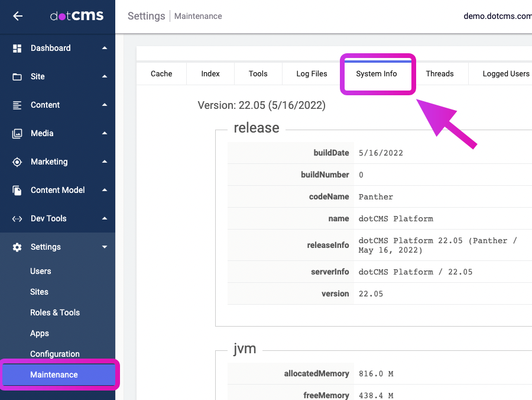The image size is (532, 400).
Task: Open the Log Files tab
Action: [x=312, y=74]
